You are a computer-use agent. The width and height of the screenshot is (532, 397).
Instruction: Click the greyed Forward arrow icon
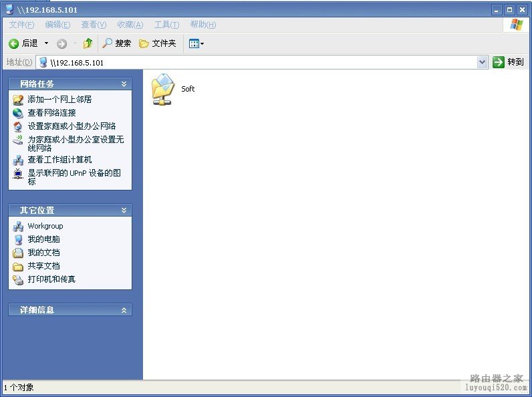coord(61,43)
